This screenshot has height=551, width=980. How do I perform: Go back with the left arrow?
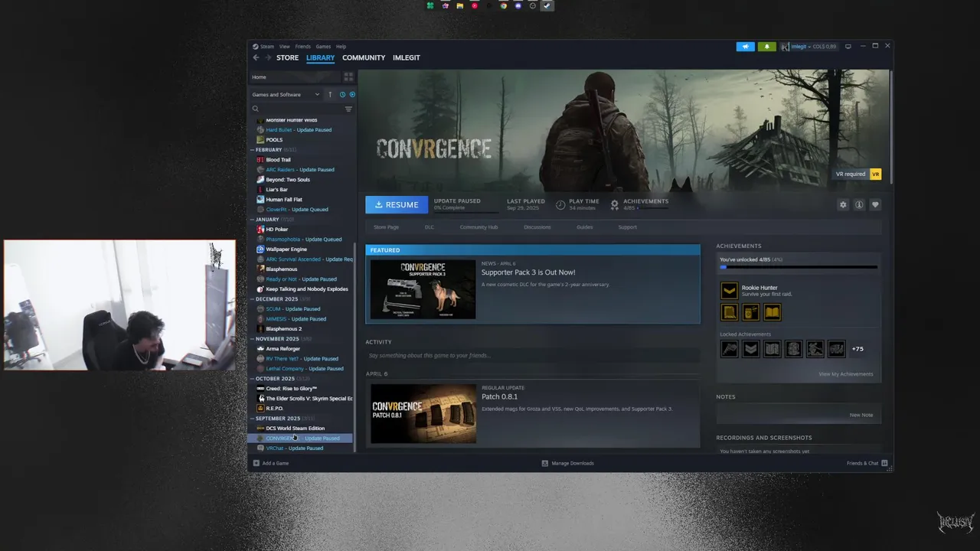pos(256,57)
